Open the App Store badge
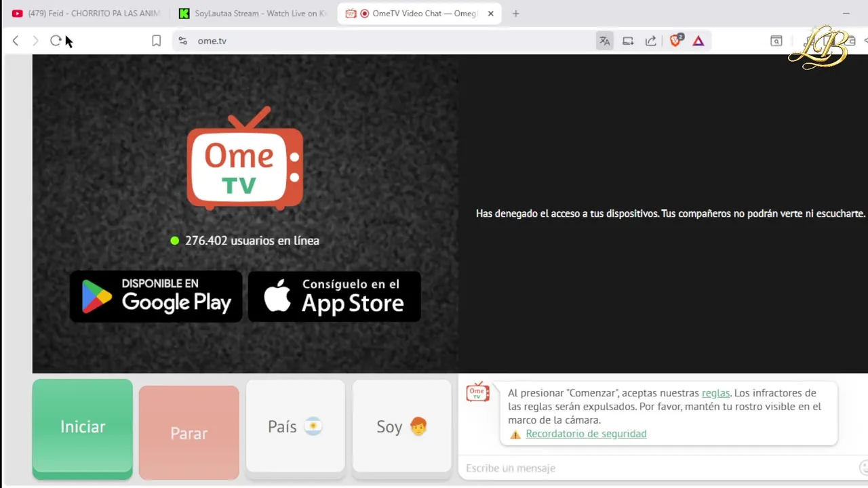The width and height of the screenshot is (868, 488). [x=334, y=296]
